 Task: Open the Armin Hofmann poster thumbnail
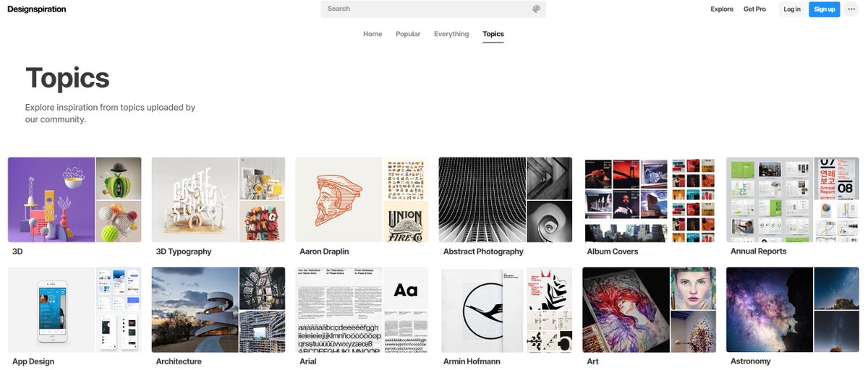pyautogui.click(x=482, y=309)
